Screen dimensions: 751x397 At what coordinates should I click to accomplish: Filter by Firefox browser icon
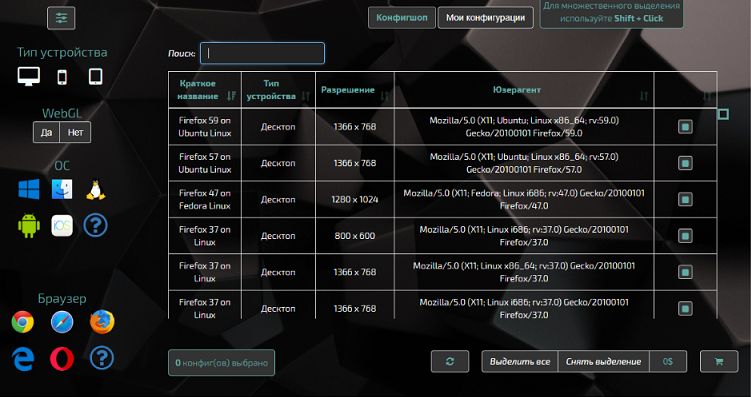(102, 322)
